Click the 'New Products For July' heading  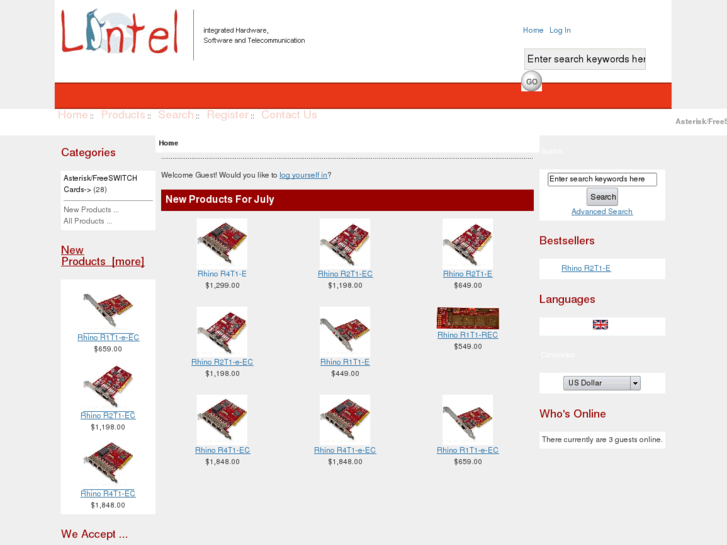click(220, 199)
